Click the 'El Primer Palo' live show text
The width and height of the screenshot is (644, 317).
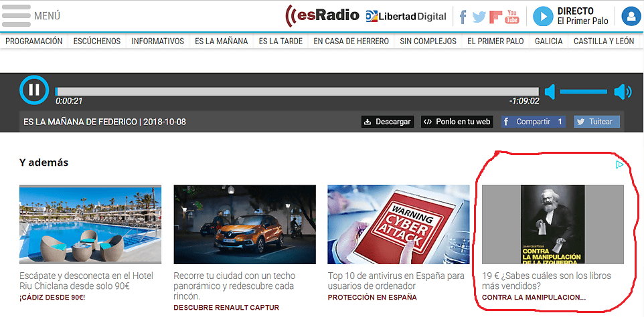click(x=583, y=21)
